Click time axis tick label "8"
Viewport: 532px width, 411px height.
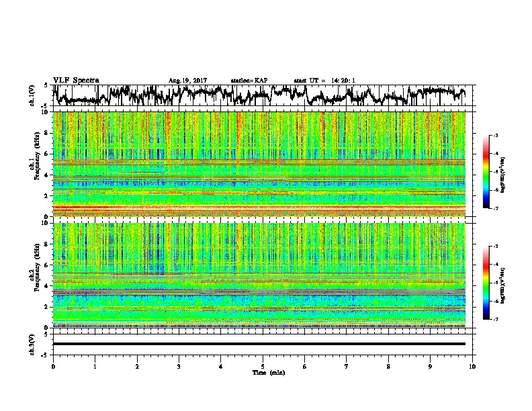point(388,366)
